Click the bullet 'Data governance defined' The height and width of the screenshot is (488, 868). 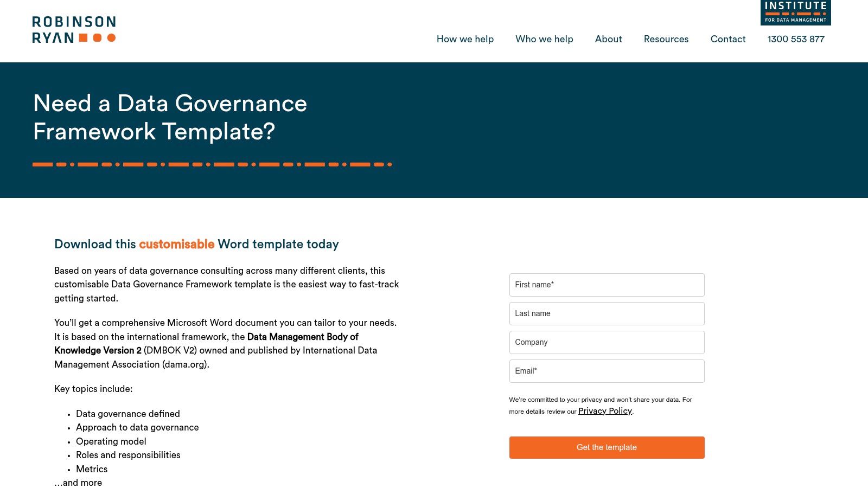(128, 414)
